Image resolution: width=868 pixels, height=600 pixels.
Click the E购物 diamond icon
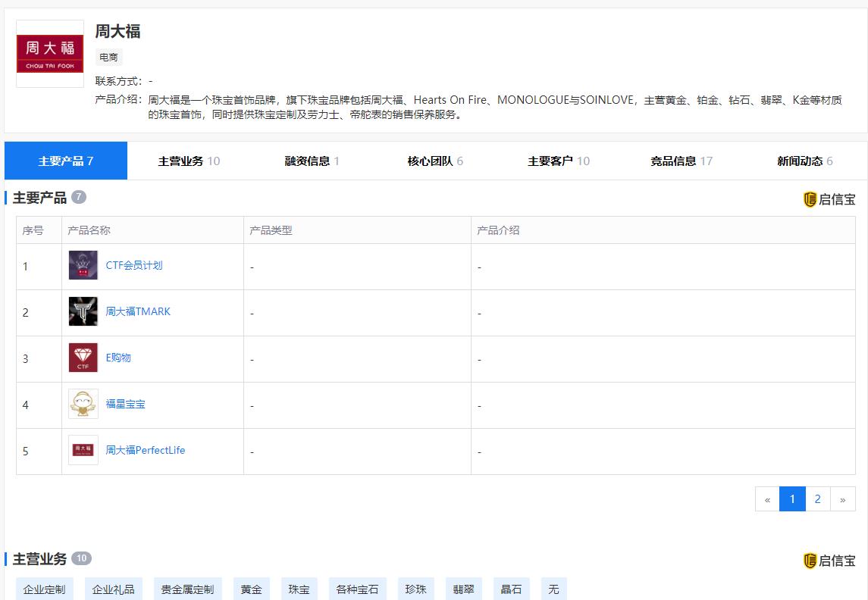(83, 357)
